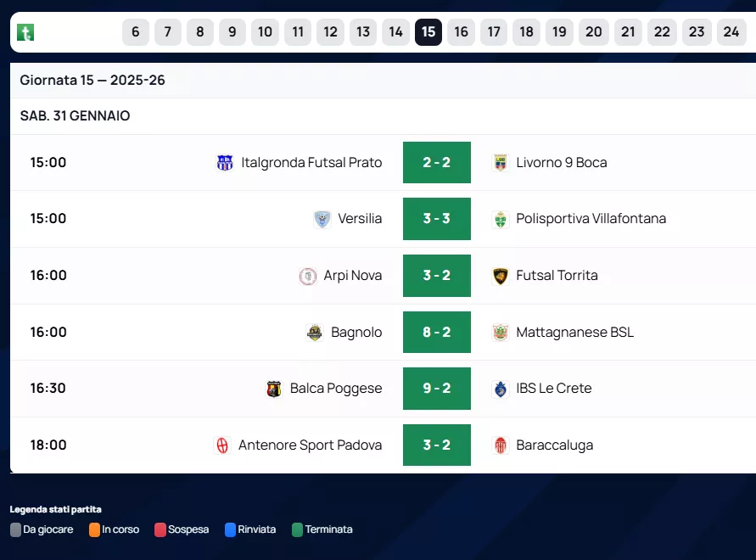Open the Versilia team crest icon
756x560 pixels.
[322, 219]
